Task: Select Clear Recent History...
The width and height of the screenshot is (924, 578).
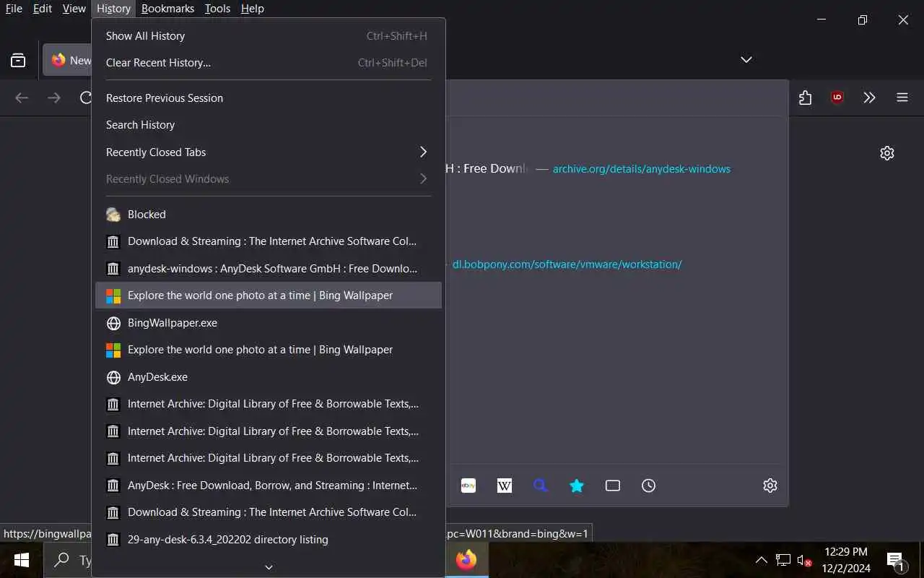Action: point(269,63)
